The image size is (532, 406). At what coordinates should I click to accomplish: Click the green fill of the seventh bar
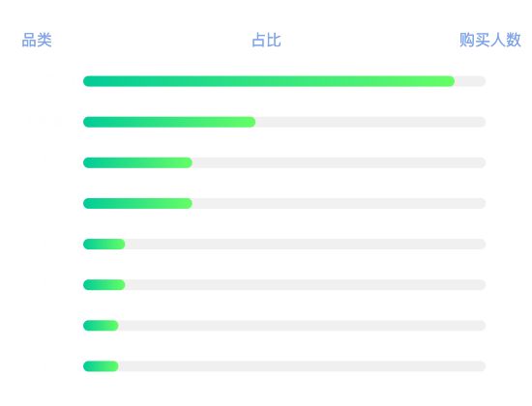click(x=101, y=326)
